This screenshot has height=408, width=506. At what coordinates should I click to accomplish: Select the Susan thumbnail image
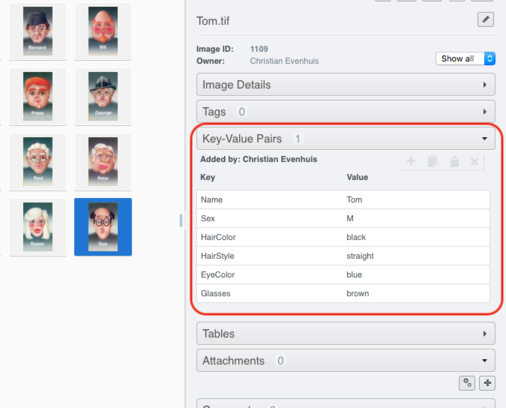[x=38, y=227]
